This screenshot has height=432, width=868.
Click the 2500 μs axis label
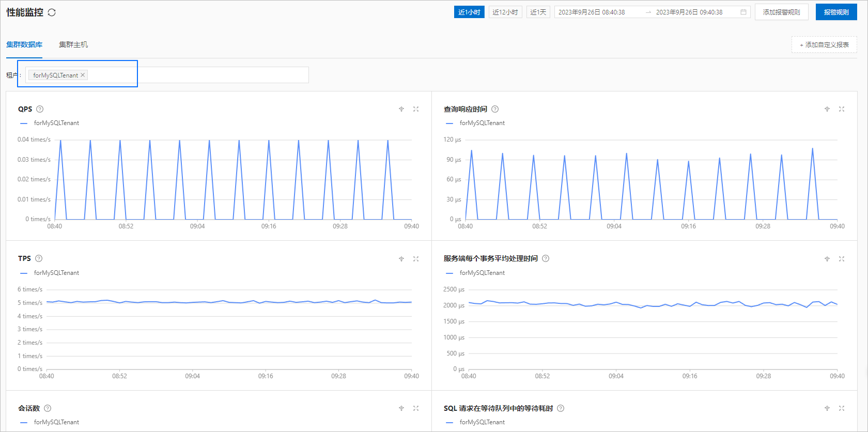point(454,289)
